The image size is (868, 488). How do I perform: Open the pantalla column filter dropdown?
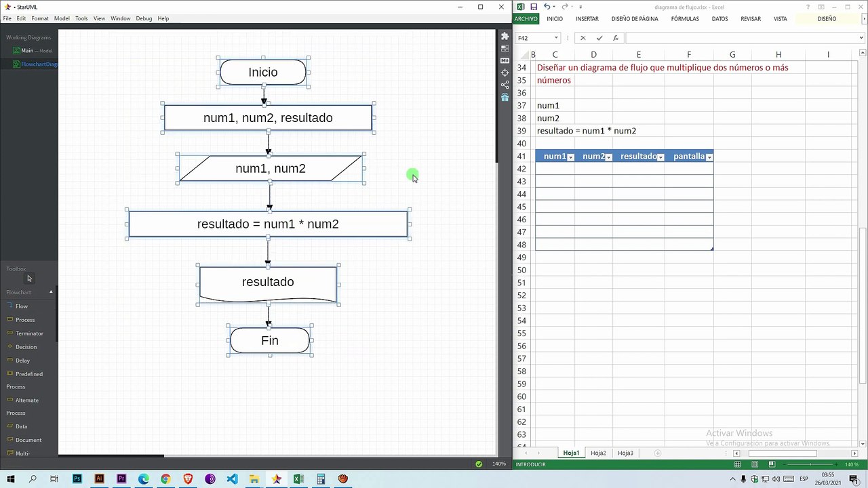tap(709, 157)
